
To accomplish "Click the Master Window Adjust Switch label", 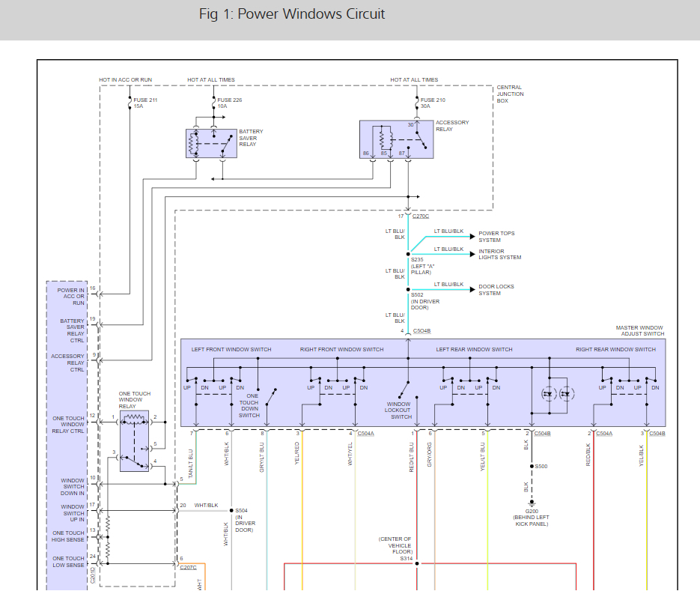I will click(x=639, y=330).
